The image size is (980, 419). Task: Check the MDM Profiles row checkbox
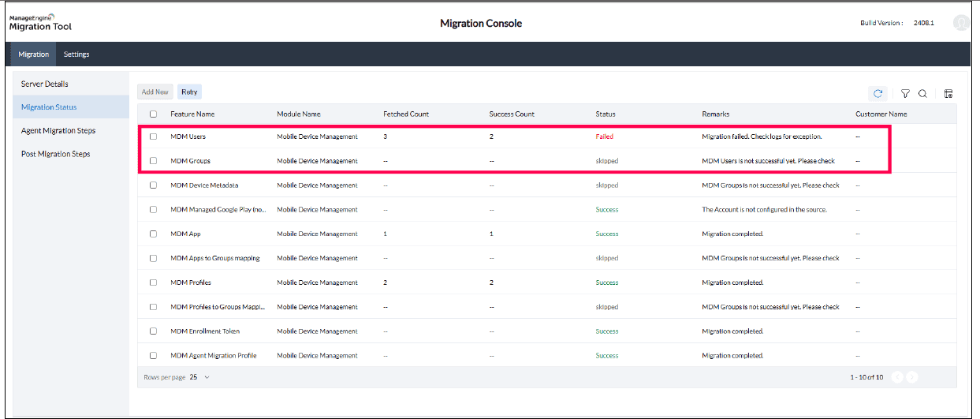(153, 282)
